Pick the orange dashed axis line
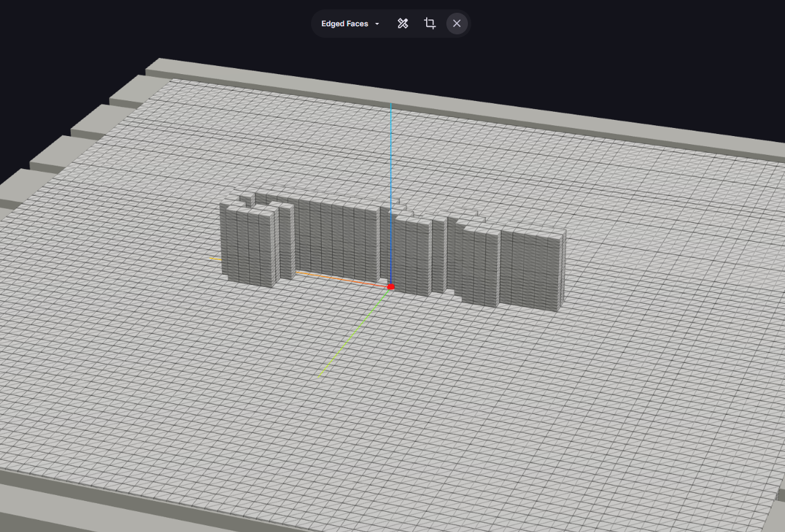The image size is (785, 532). point(337,277)
